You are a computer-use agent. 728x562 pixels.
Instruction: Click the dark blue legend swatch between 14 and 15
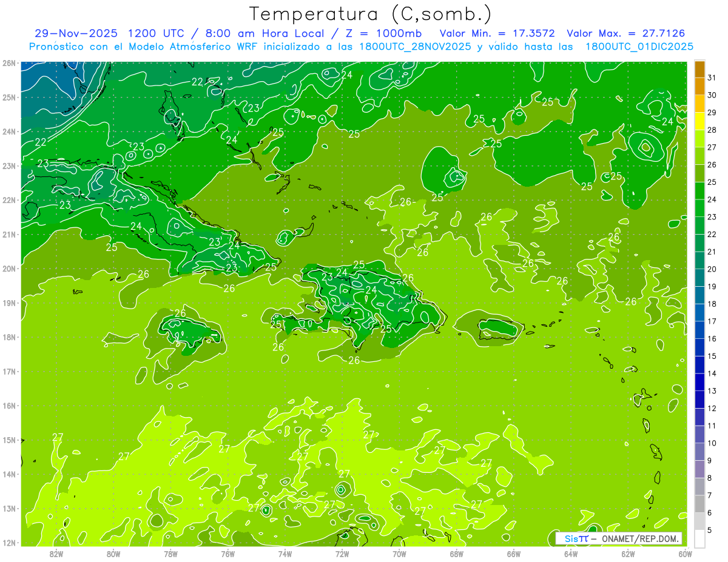(x=699, y=365)
